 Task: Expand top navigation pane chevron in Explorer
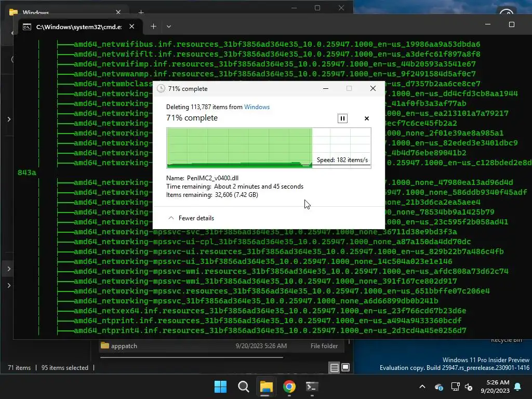9,119
